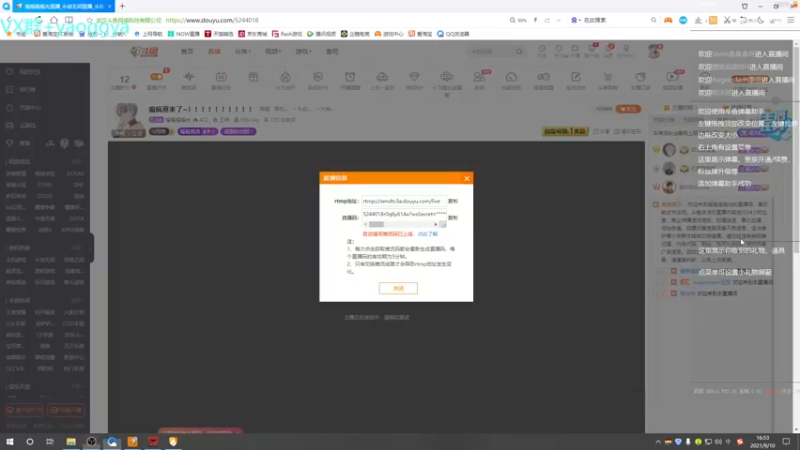Click the live switch icon in the streamer toolbar
This screenshot has height=450, width=800.
tap(157, 77)
